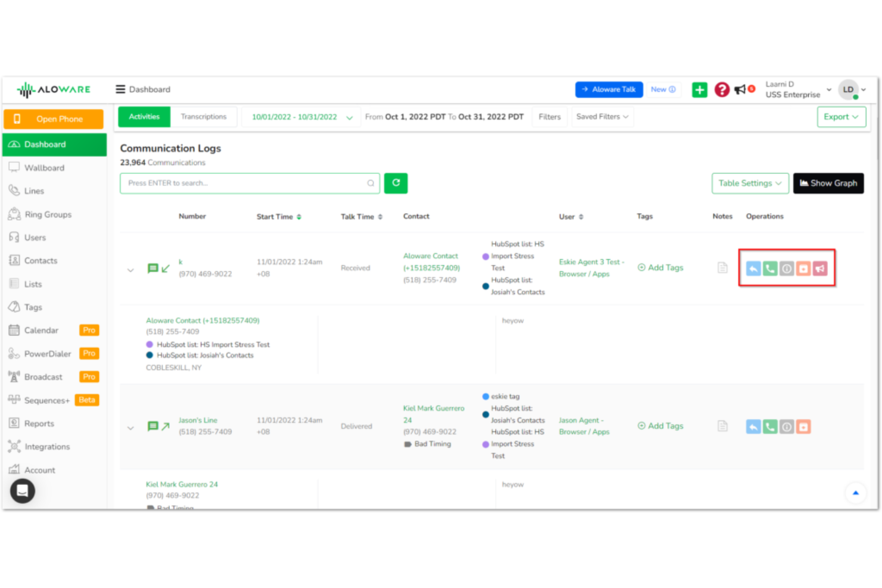Image resolution: width=882 pixels, height=588 pixels.
Task: Switch to the Transcriptions tab
Action: [x=204, y=117]
